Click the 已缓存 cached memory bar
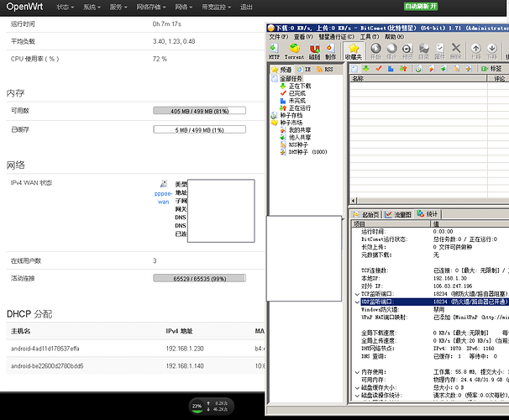This screenshot has width=509, height=420. [199, 129]
